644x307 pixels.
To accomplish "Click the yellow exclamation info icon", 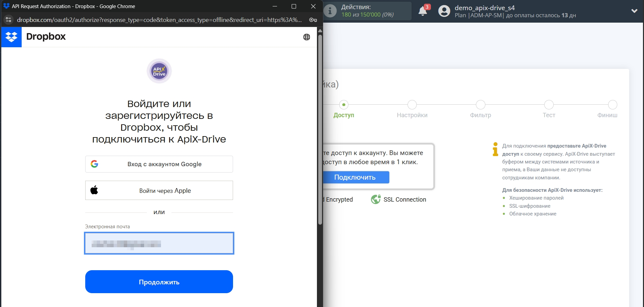I will click(495, 150).
